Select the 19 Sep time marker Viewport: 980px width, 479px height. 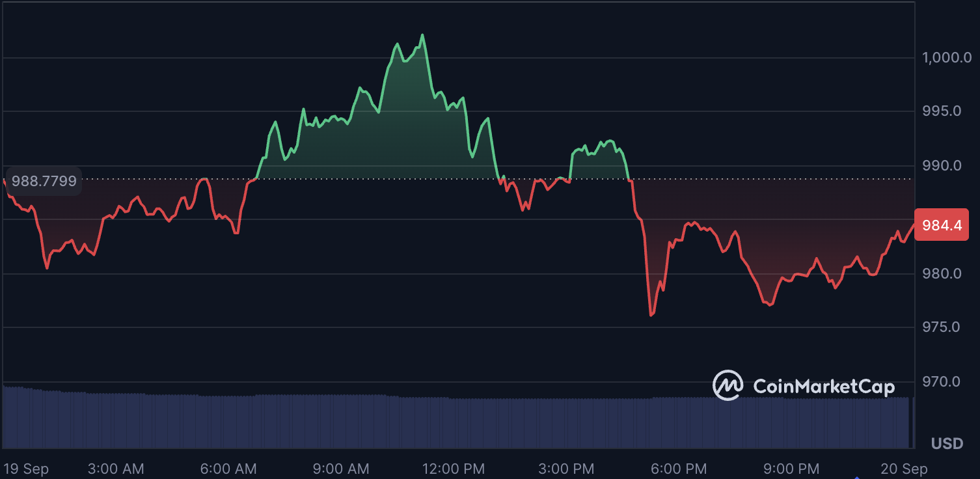click(26, 469)
